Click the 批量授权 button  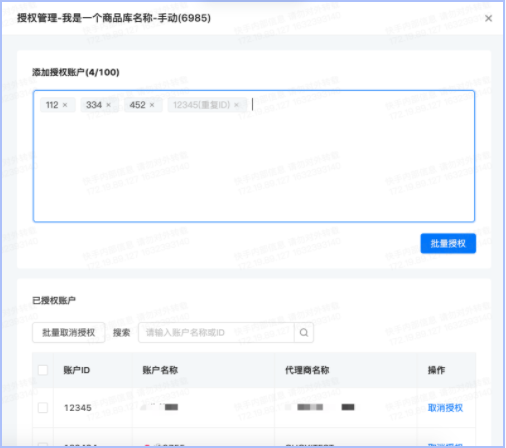tap(448, 243)
